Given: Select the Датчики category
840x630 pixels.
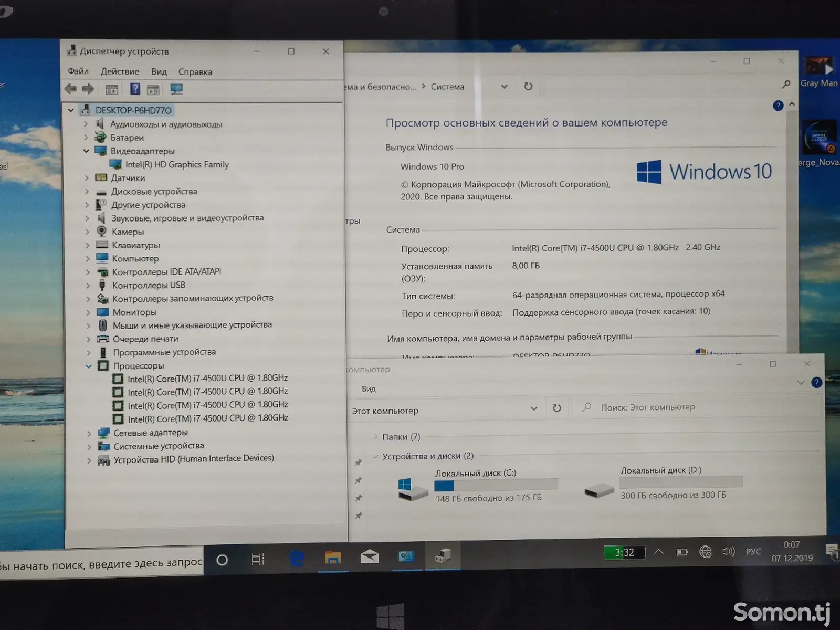Looking at the screenshot, I should [128, 178].
